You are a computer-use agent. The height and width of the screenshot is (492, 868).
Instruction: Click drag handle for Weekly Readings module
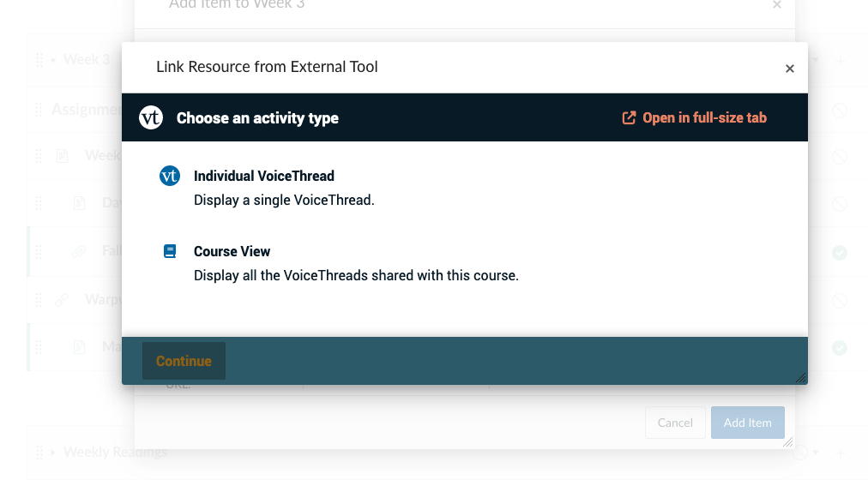coord(39,453)
